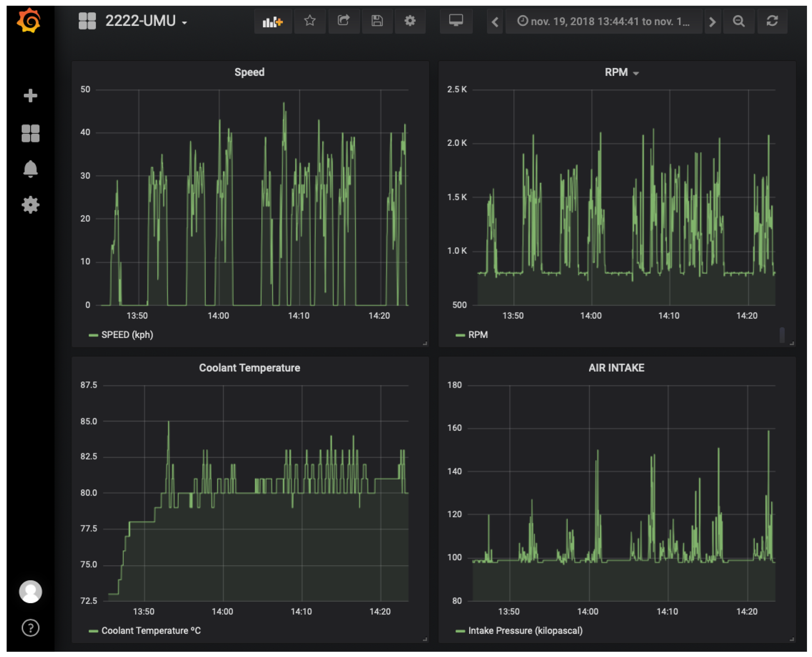
Task: Refresh the dashboard data
Action: click(772, 21)
